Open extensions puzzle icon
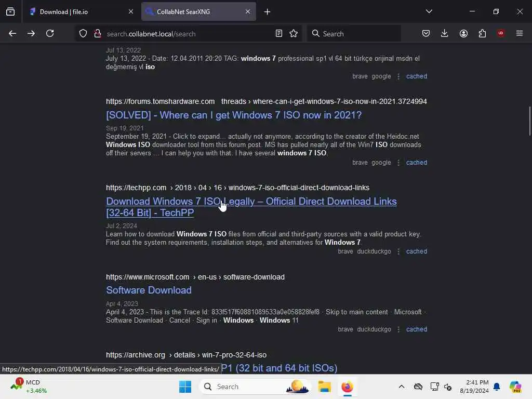Screen dimensions: 532x399 click(x=482, y=33)
